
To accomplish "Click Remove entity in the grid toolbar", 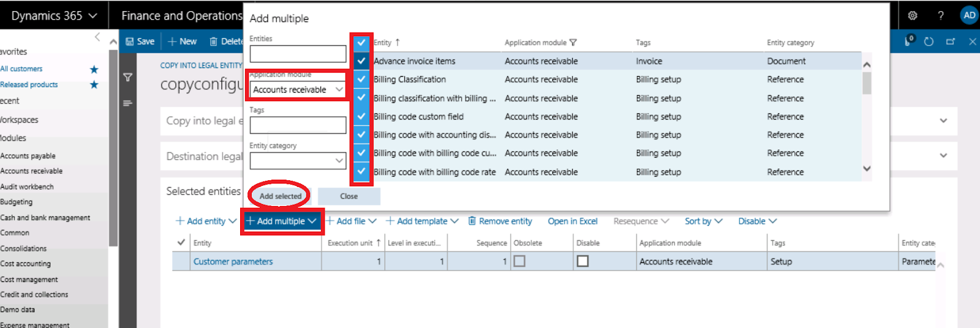I will coord(500,221).
